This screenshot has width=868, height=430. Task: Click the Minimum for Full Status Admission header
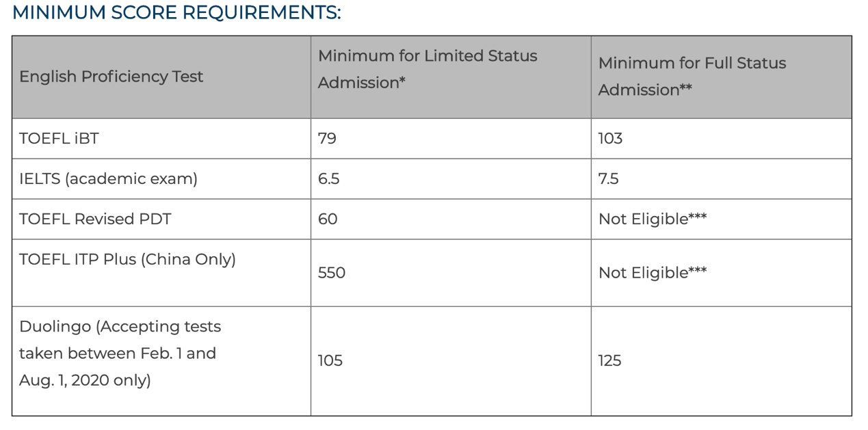pos(692,77)
